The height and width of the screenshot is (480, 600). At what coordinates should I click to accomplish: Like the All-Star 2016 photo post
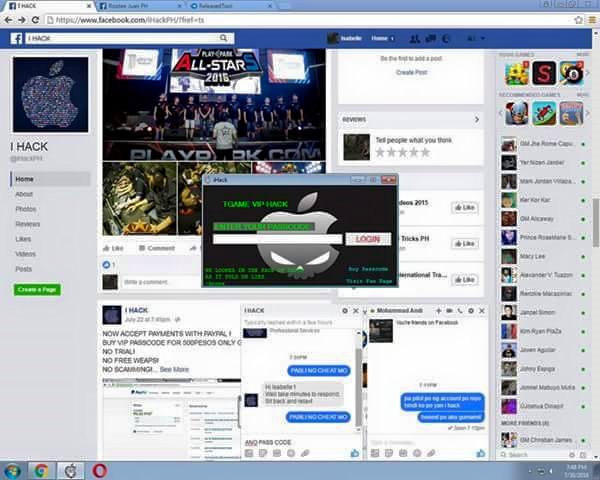click(x=113, y=248)
